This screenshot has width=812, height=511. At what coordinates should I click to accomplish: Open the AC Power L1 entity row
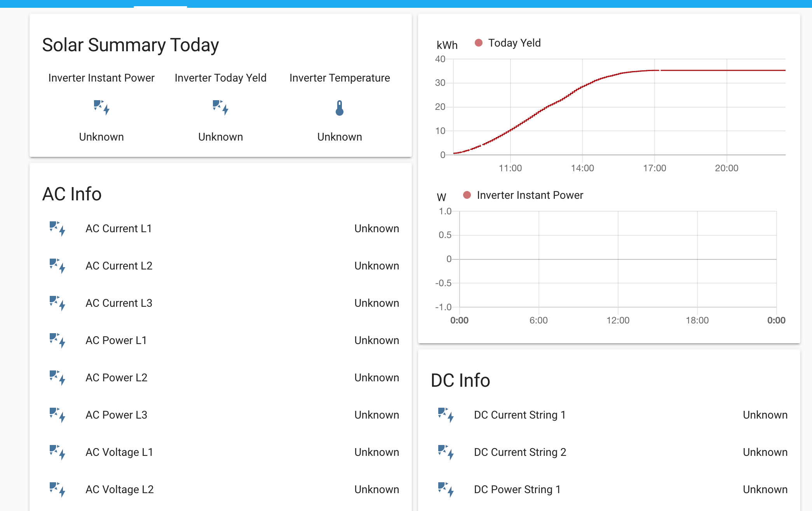point(116,340)
